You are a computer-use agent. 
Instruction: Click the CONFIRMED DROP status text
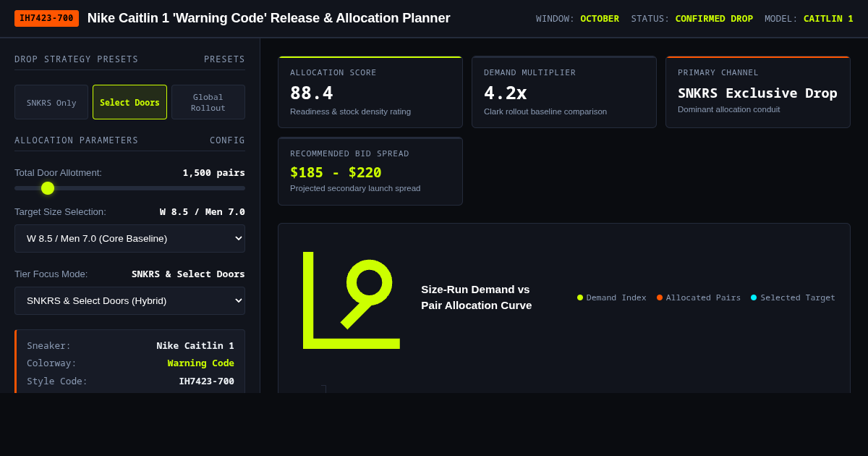click(714, 18)
